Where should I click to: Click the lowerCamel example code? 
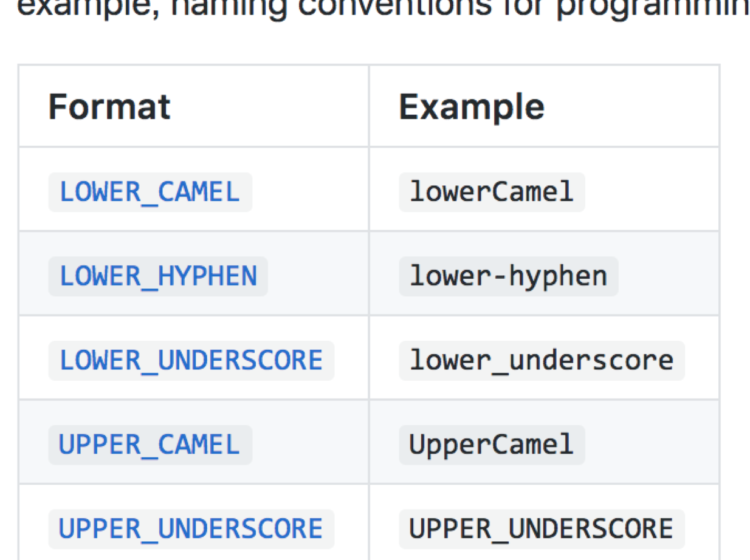pos(491,193)
